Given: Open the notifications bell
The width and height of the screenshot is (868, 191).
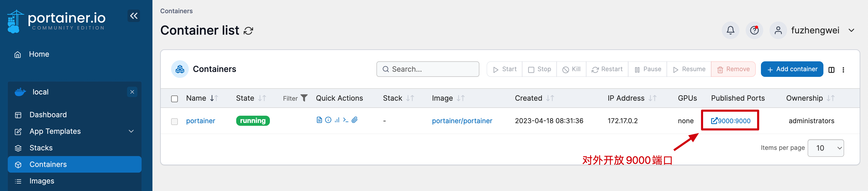Looking at the screenshot, I should (x=730, y=31).
